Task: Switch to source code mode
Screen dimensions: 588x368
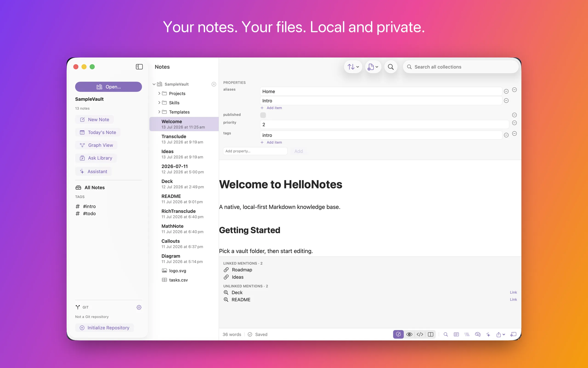Action: [x=420, y=334]
